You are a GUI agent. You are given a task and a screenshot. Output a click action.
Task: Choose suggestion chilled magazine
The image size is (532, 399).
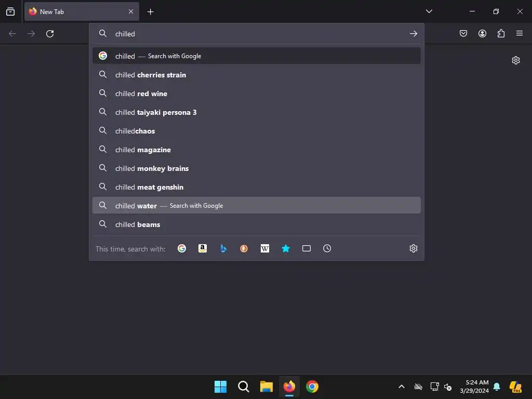pyautogui.click(x=257, y=149)
